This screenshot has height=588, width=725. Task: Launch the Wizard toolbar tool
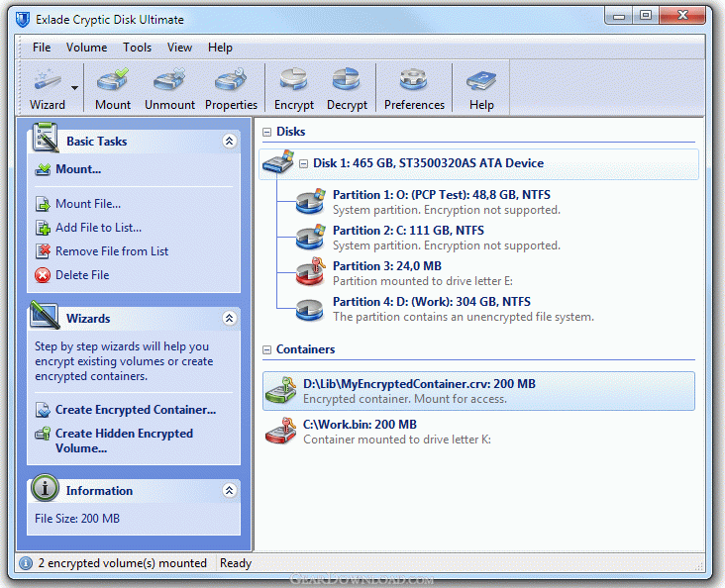pyautogui.click(x=47, y=90)
